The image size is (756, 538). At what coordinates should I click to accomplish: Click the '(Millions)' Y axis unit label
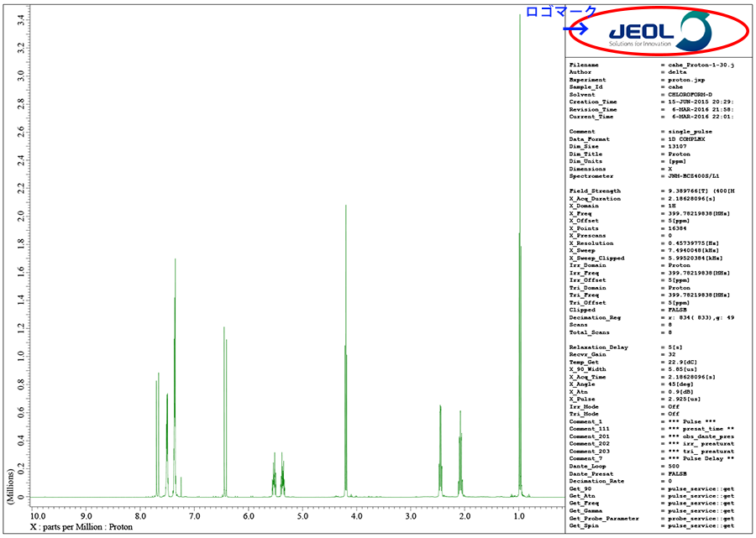pyautogui.click(x=10, y=481)
